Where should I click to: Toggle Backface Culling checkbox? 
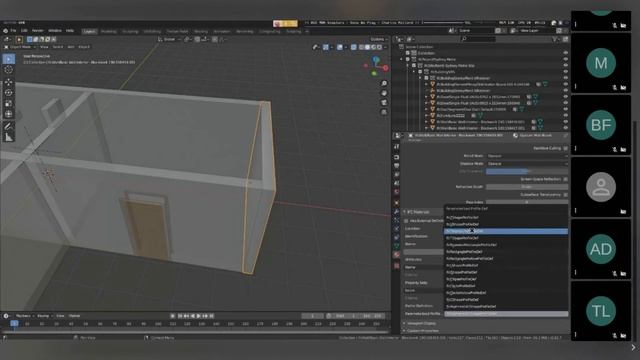tap(565, 148)
